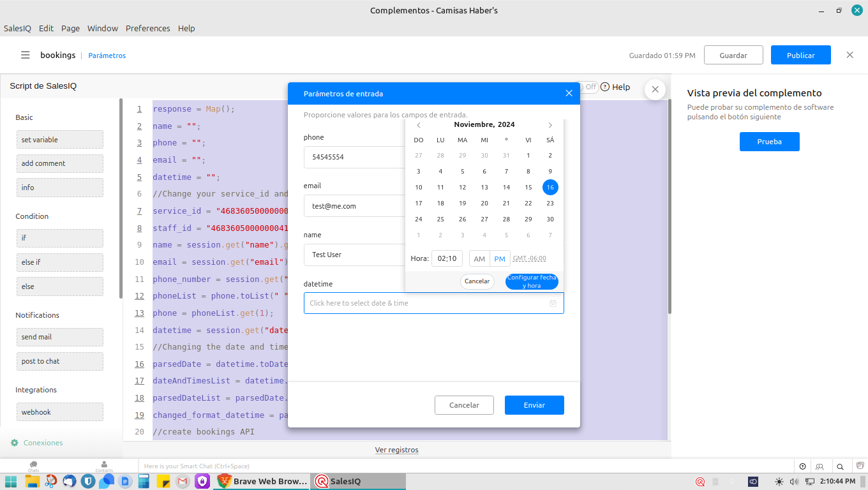
Task: Click the send mail block
Action: pos(59,337)
